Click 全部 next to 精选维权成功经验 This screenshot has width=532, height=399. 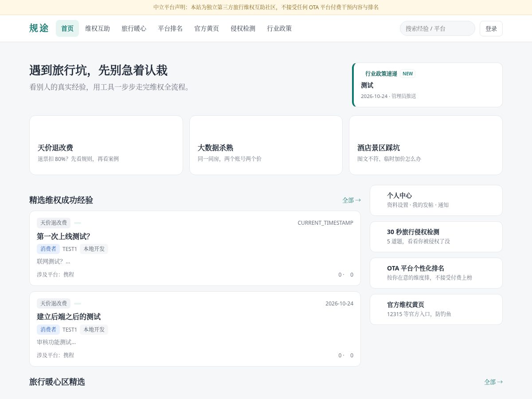pos(352,200)
